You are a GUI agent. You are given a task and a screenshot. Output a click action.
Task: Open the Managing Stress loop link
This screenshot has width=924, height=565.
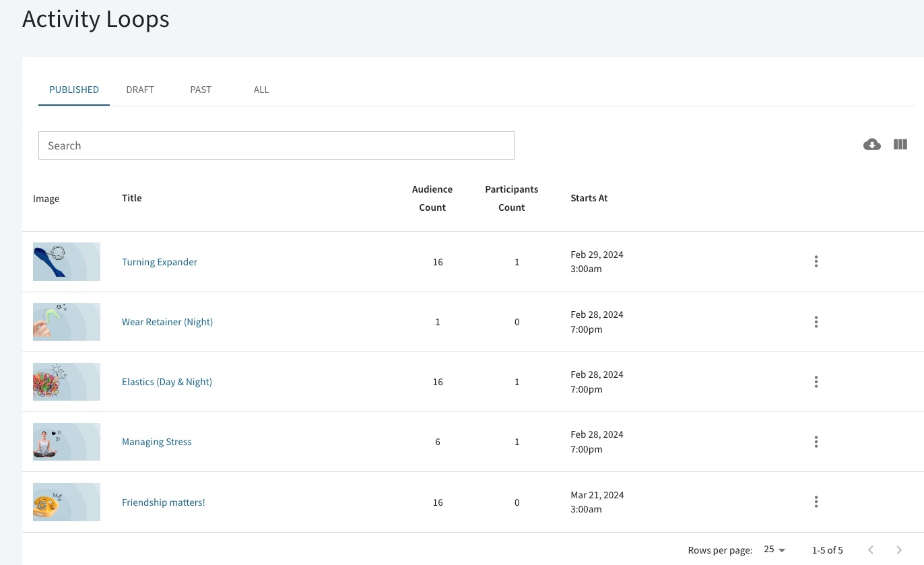157,442
